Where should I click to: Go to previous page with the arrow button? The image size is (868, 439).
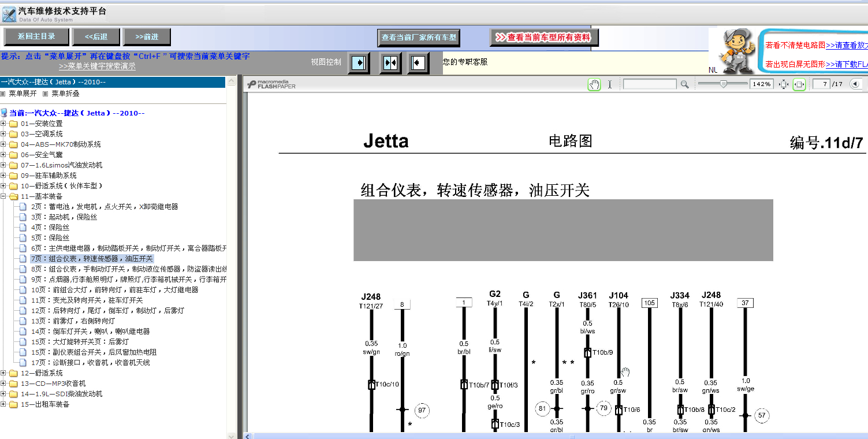[856, 84]
